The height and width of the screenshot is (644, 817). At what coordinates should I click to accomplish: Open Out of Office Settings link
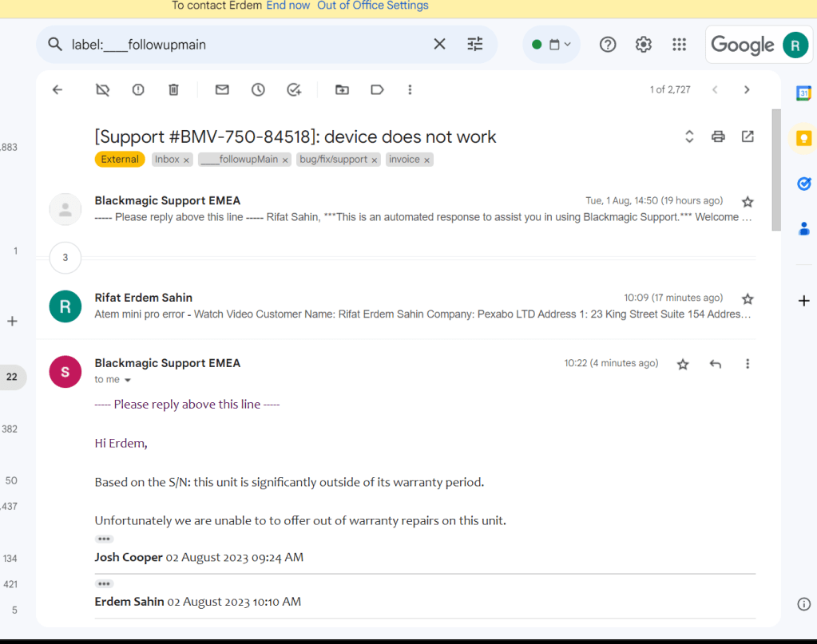[x=372, y=6]
